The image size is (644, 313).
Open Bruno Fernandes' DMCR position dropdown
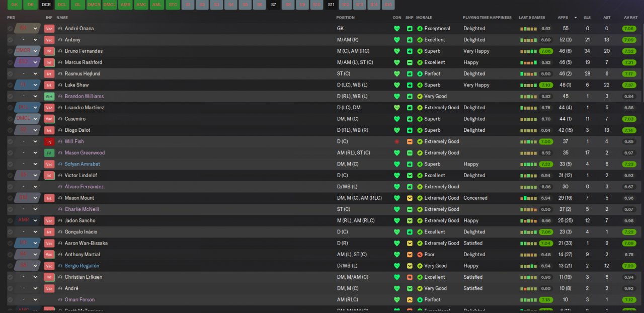pos(27,51)
